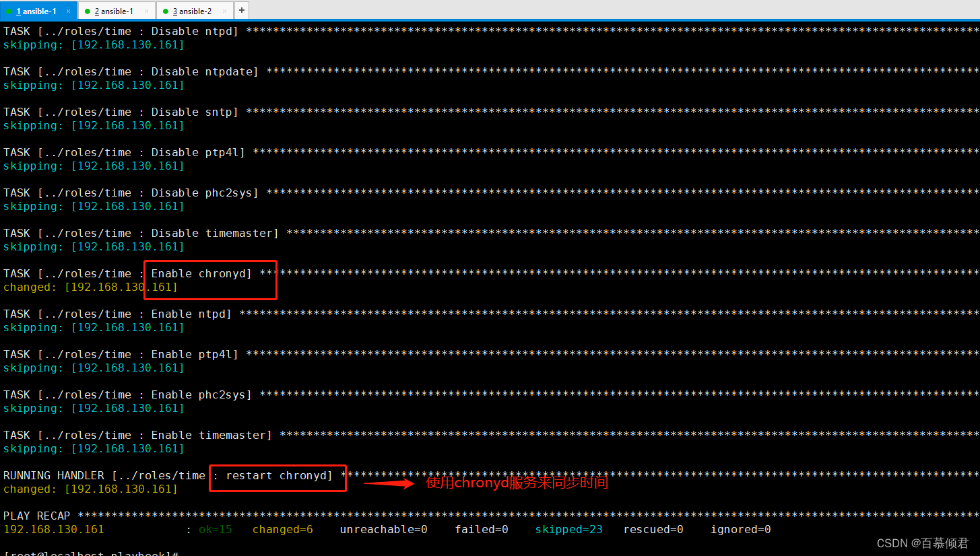980x556 pixels.
Task: Click the 'failed=0' recap value
Action: point(482,530)
